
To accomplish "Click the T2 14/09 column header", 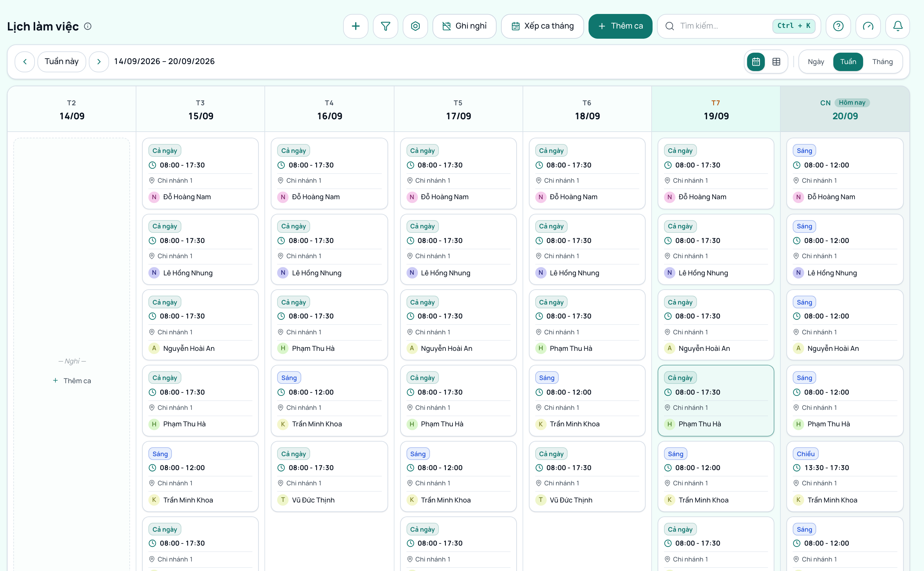I will point(72,109).
